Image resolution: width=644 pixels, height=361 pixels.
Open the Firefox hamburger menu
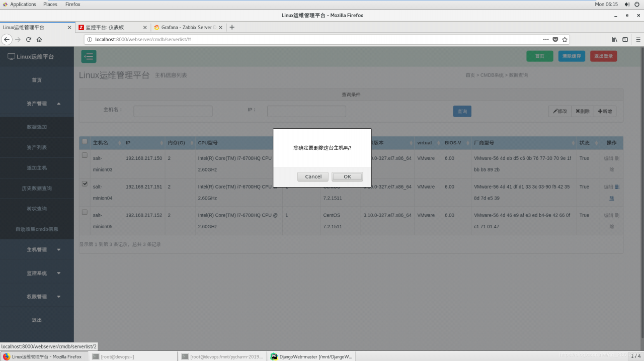[x=637, y=39]
